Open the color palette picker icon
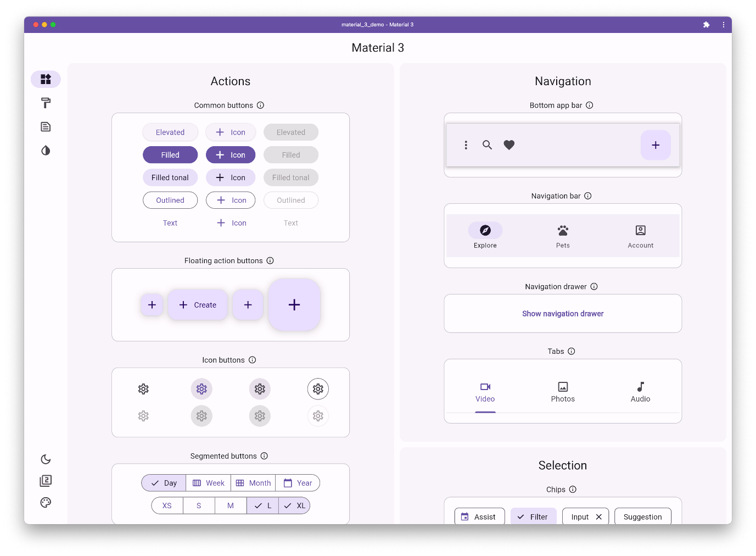Viewport: 756px width, 556px height. coord(46,502)
